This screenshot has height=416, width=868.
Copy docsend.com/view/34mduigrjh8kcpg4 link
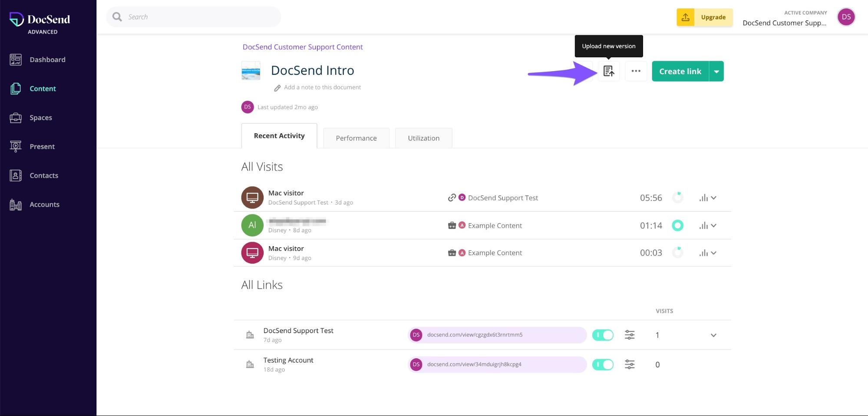[x=497, y=364]
